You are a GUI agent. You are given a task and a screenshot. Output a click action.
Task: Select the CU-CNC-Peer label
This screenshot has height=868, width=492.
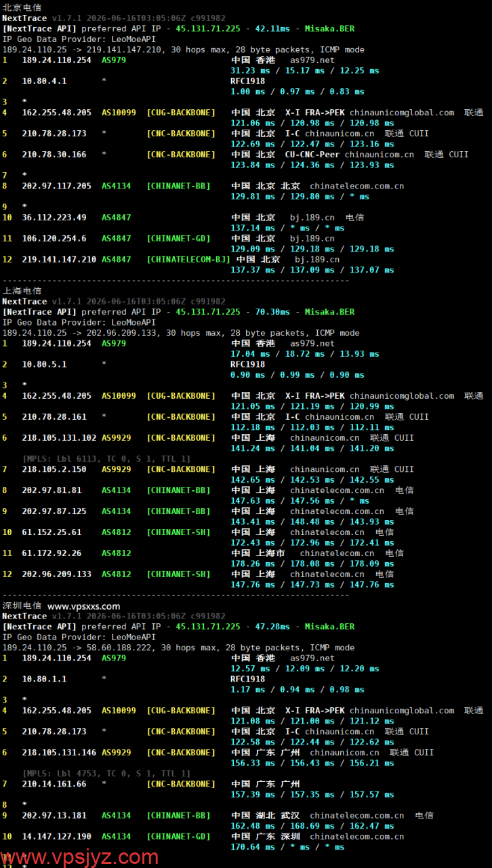pyautogui.click(x=312, y=155)
